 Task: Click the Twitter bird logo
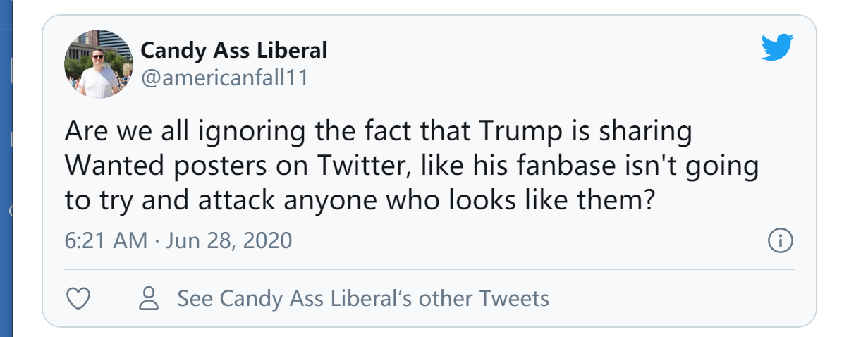pos(777,48)
